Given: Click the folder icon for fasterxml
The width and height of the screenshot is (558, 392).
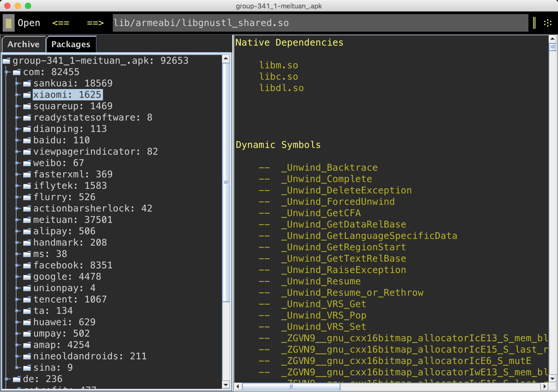Looking at the screenshot, I should coord(27,175).
